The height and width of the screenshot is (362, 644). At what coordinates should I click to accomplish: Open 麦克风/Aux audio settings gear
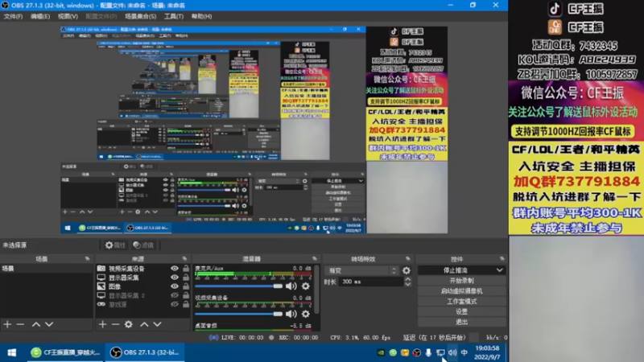[306, 286]
